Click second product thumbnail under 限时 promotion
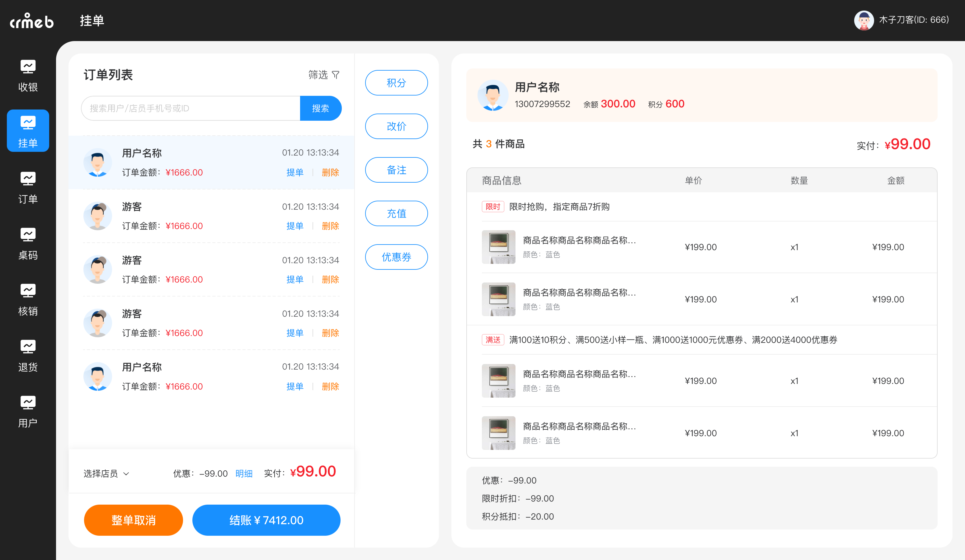The width and height of the screenshot is (965, 560). pos(498,299)
